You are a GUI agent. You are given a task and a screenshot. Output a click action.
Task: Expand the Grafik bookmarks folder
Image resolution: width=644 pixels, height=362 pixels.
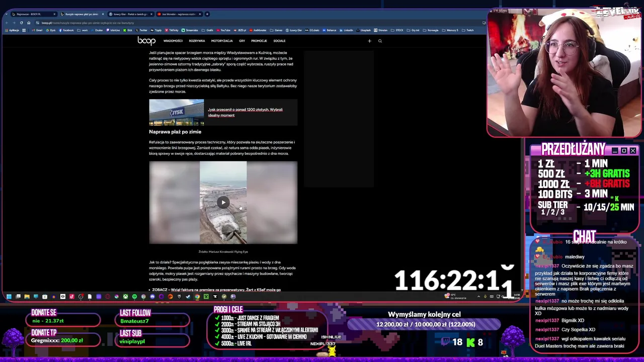point(207,30)
